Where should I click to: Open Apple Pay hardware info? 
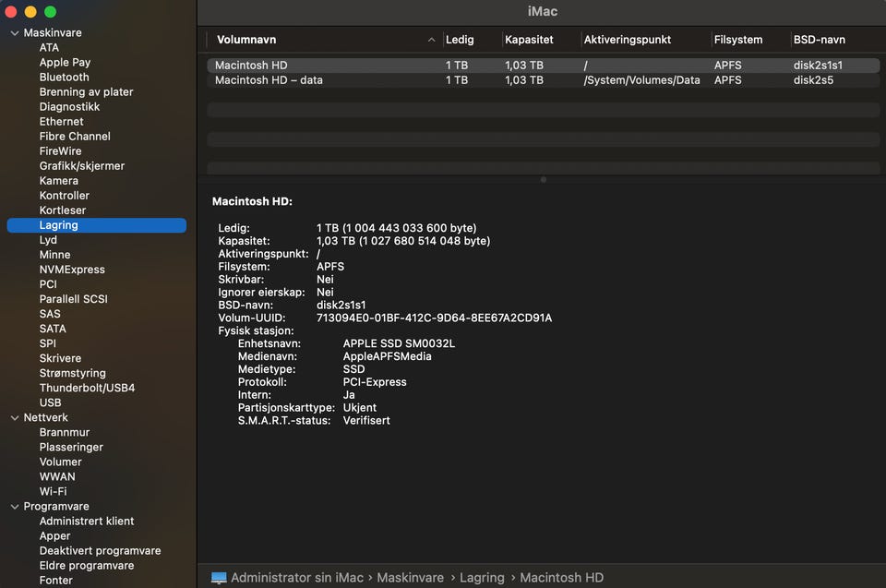[x=65, y=62]
